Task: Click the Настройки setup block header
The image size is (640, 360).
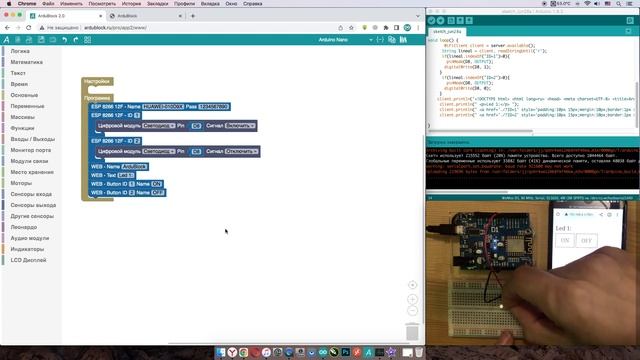Action: click(97, 81)
